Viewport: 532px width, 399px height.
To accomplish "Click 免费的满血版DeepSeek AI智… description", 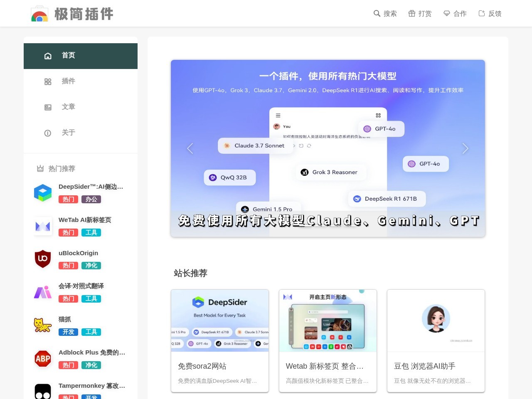I will tap(217, 381).
